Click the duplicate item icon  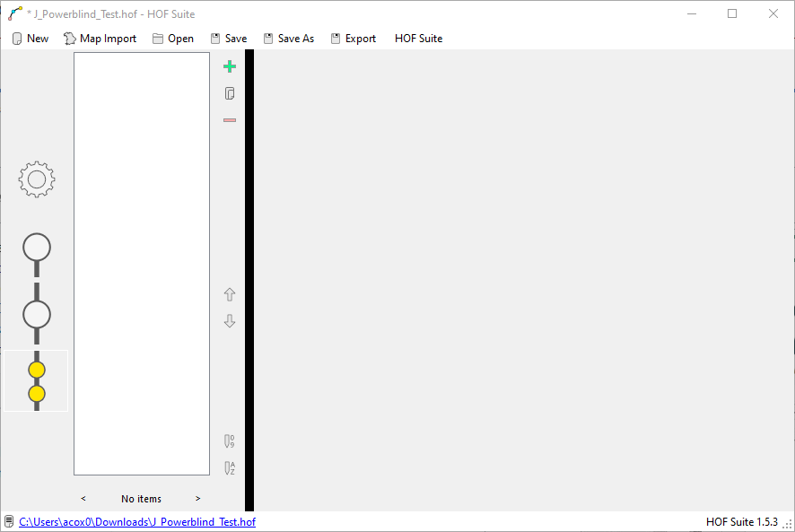point(230,93)
